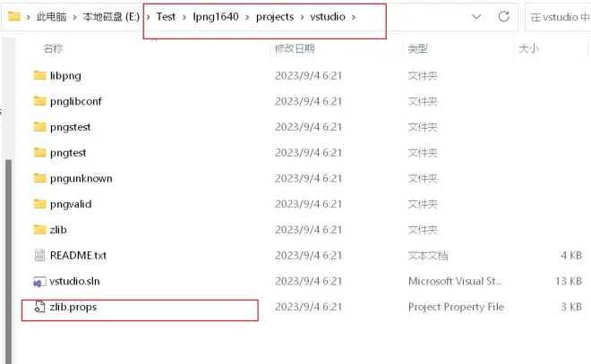Click the vstudio.sln Visual Studio icon
This screenshot has height=364, width=591.
[x=39, y=281]
